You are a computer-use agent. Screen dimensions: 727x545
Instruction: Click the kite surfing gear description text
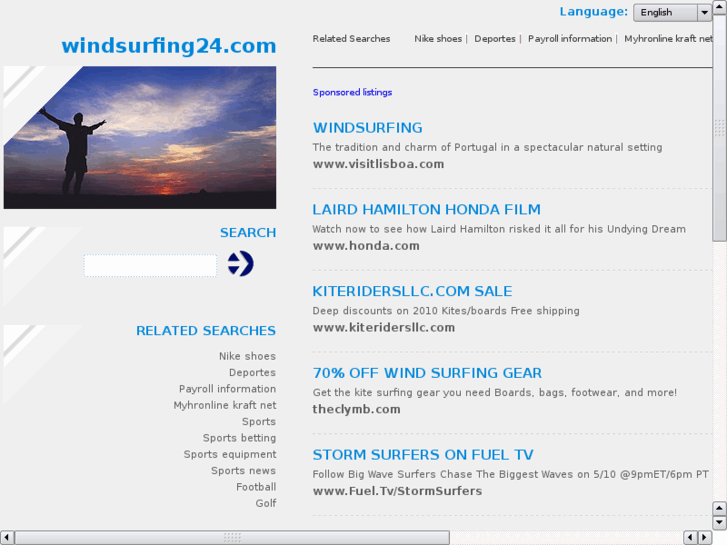point(495,392)
